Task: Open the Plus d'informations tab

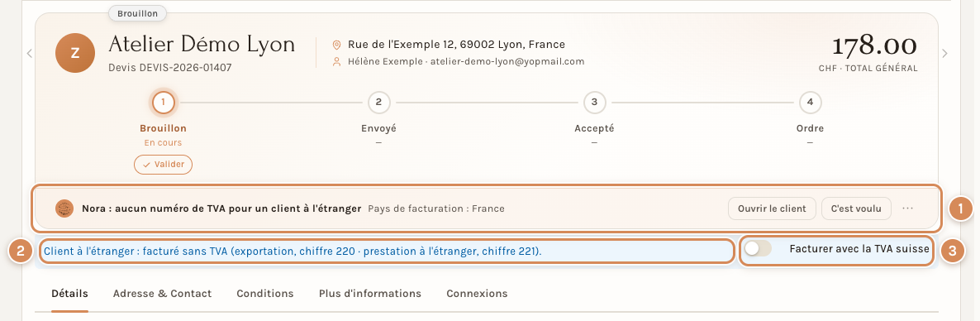Action: click(x=370, y=294)
